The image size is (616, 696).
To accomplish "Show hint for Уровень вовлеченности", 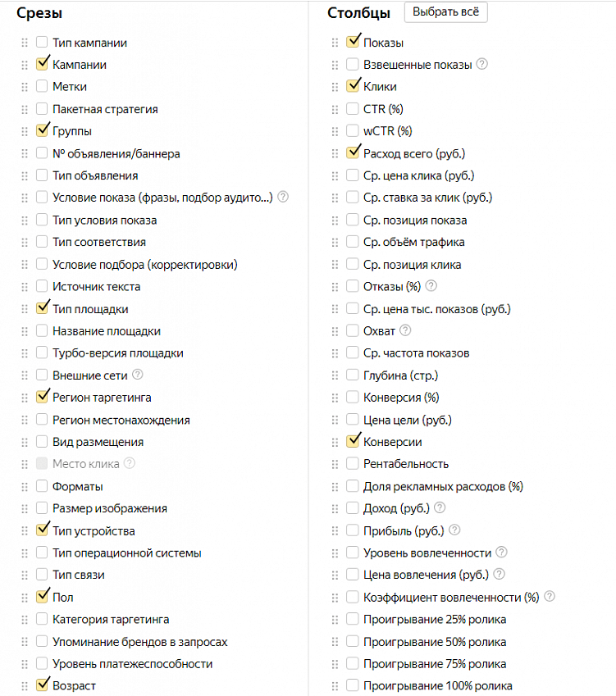I will [501, 552].
